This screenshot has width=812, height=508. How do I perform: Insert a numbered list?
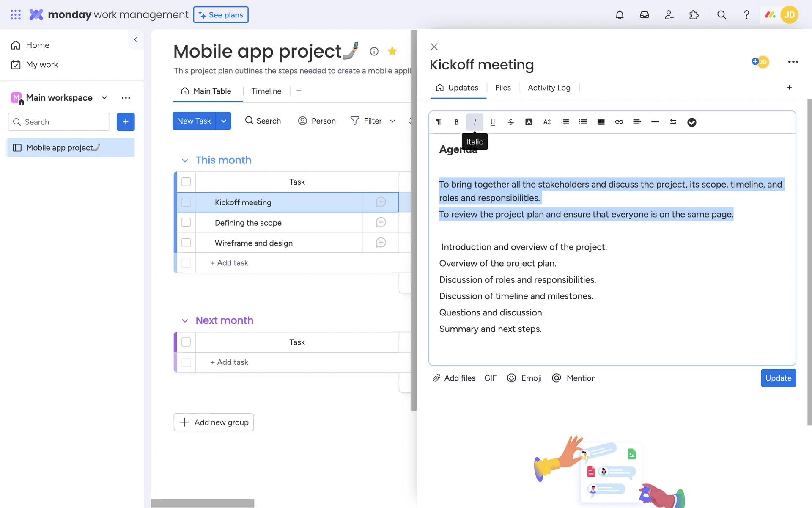(x=565, y=122)
